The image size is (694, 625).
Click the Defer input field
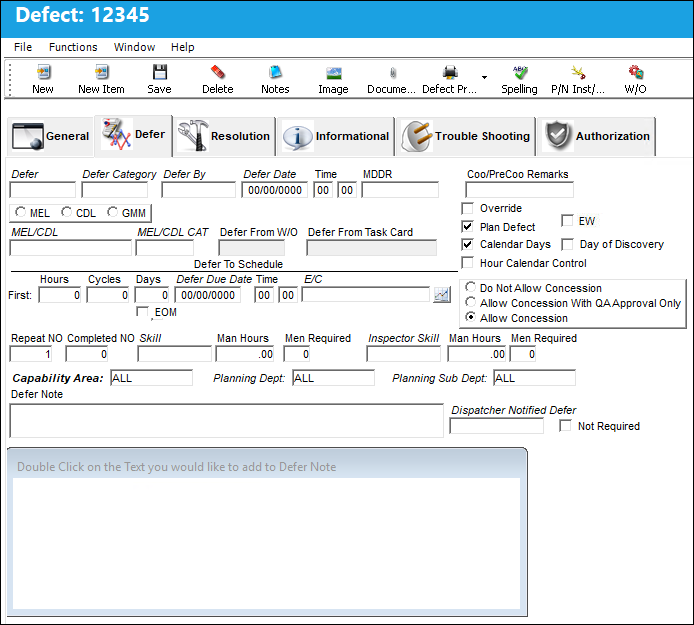42,190
